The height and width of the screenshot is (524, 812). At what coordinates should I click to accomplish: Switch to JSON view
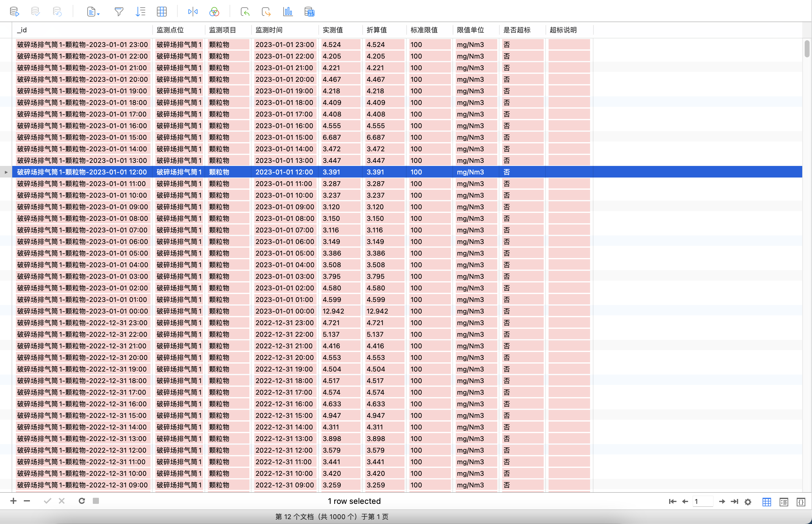(801, 502)
